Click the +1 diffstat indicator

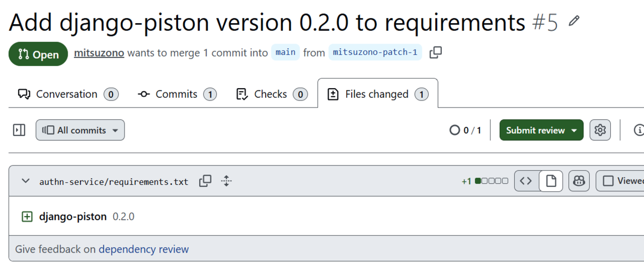(x=485, y=181)
